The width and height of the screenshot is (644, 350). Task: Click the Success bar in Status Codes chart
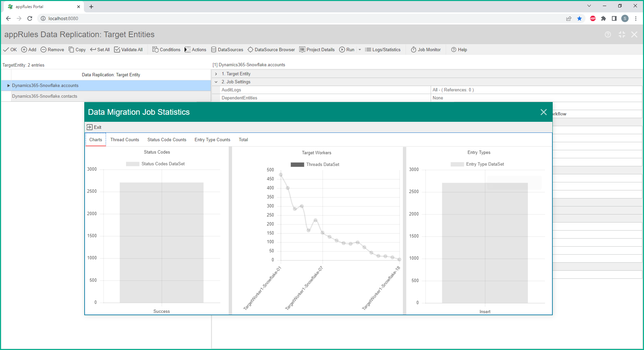(162, 243)
